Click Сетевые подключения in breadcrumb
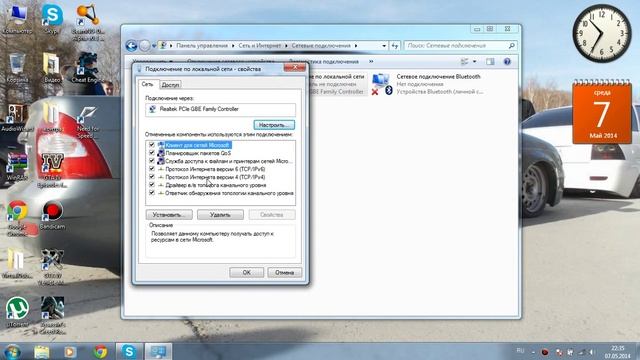This screenshot has height=360, width=640. point(321,46)
